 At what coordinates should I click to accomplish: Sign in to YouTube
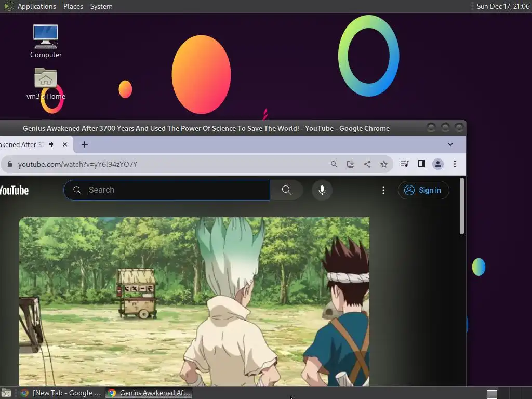(423, 190)
